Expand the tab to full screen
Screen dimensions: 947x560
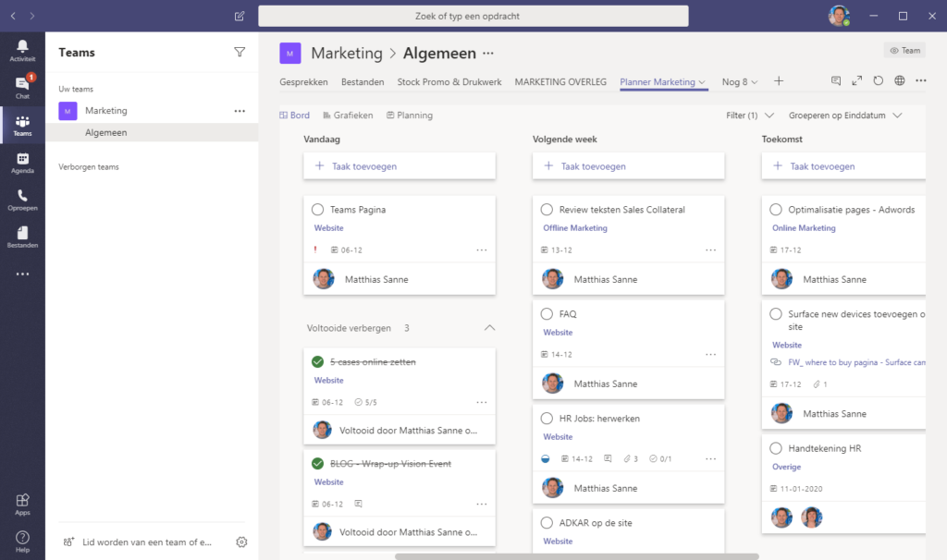pos(857,81)
